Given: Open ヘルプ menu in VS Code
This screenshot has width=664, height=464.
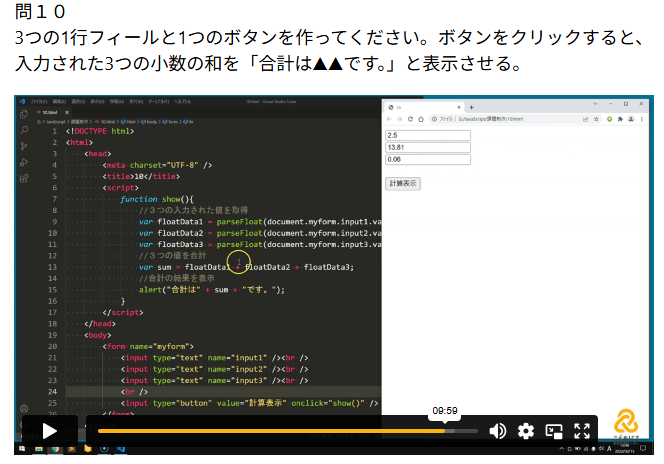Looking at the screenshot, I should (x=183, y=102).
